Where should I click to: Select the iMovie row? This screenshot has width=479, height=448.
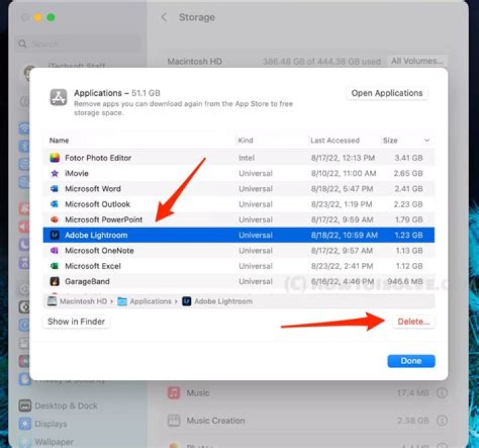tap(239, 173)
